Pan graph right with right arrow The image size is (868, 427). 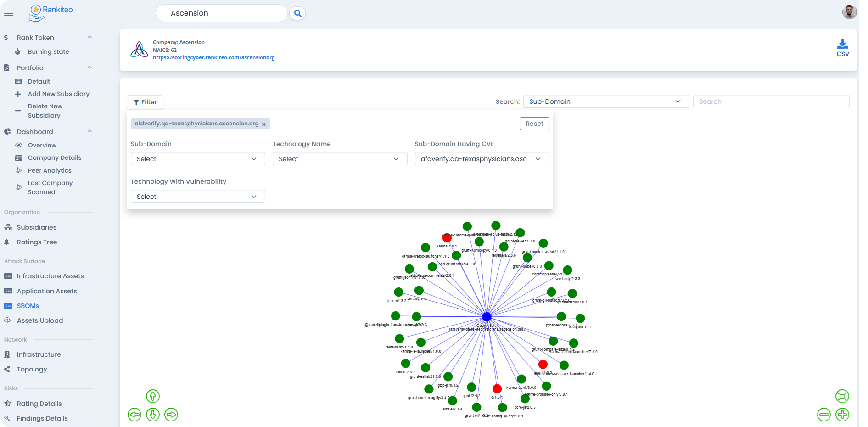click(171, 415)
